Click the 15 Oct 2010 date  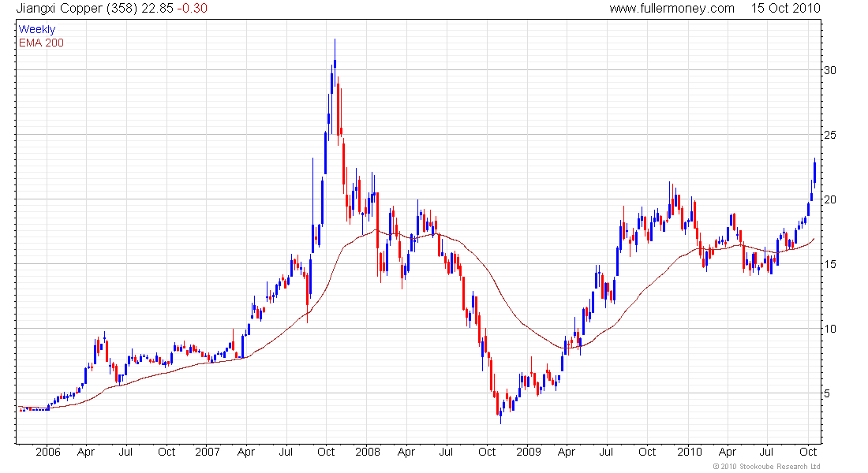[785, 9]
